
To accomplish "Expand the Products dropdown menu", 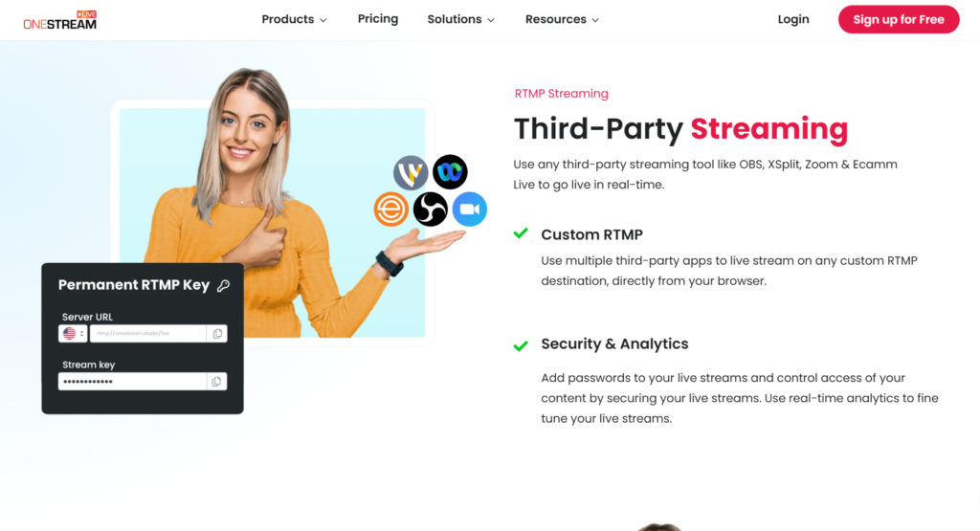I will pyautogui.click(x=294, y=19).
